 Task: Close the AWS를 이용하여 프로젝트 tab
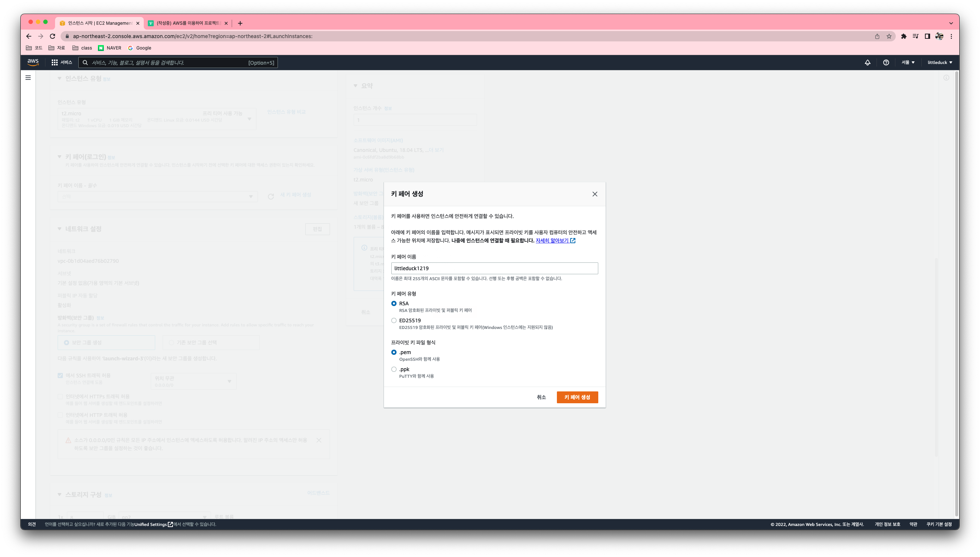(x=226, y=23)
